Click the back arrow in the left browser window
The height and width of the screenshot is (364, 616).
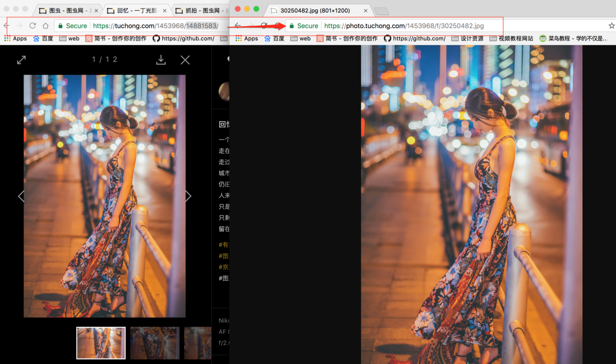(x=6, y=26)
